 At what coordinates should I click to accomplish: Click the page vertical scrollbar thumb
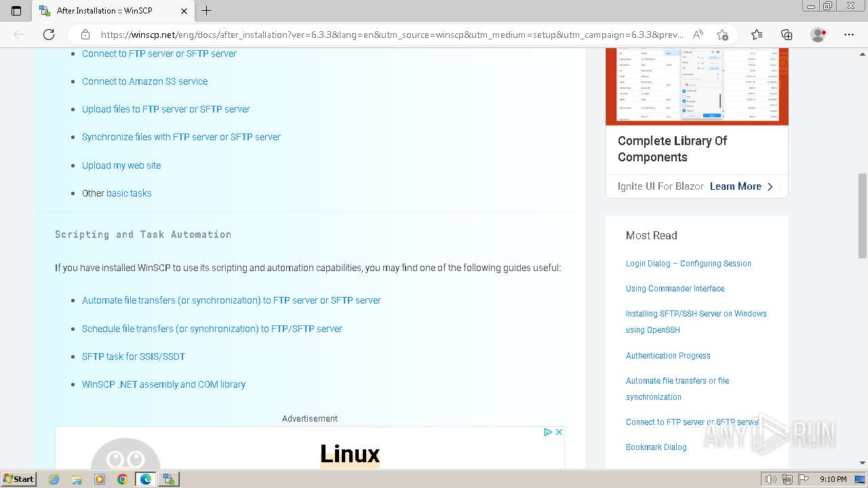[x=862, y=216]
